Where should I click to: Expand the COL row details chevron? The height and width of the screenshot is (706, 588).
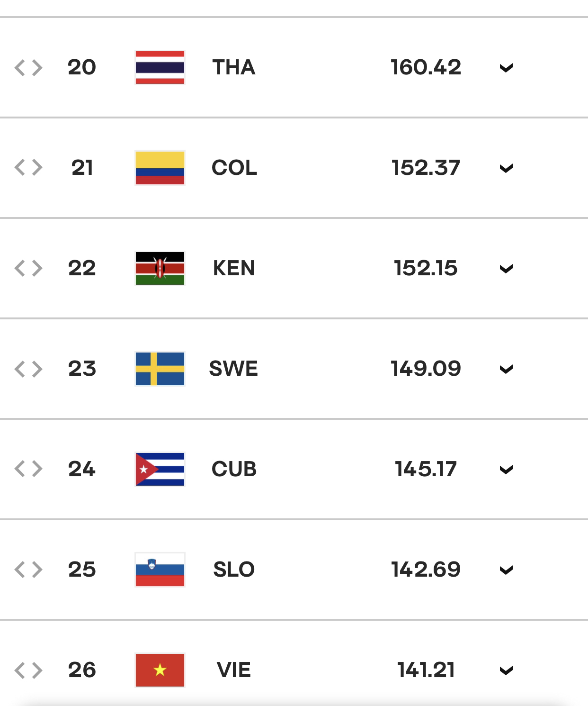pyautogui.click(x=506, y=169)
